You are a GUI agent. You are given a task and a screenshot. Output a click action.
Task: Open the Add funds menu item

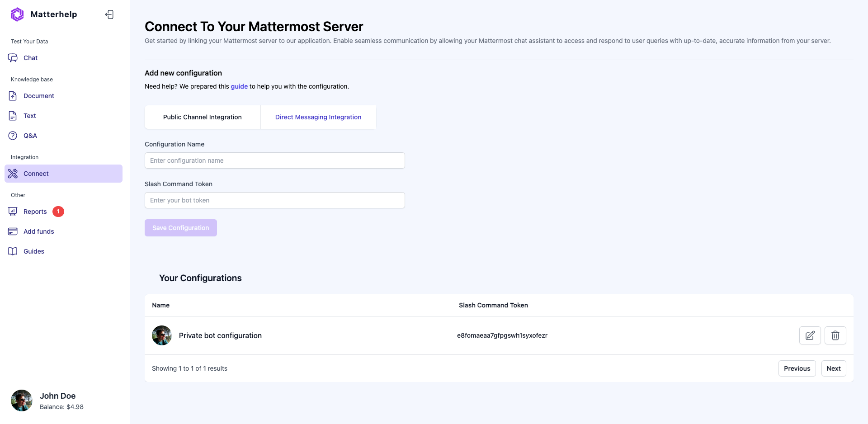coord(63,231)
